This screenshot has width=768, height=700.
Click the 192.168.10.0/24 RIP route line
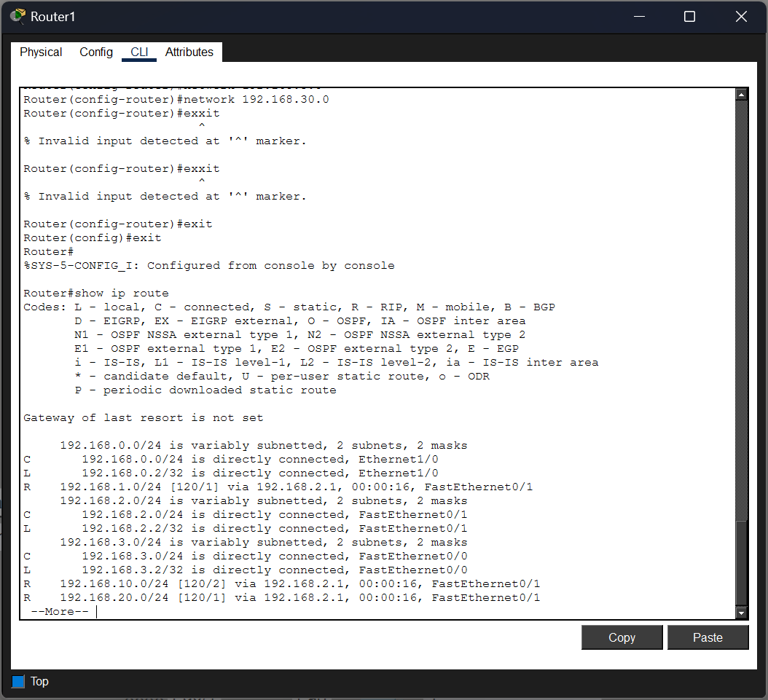(282, 584)
